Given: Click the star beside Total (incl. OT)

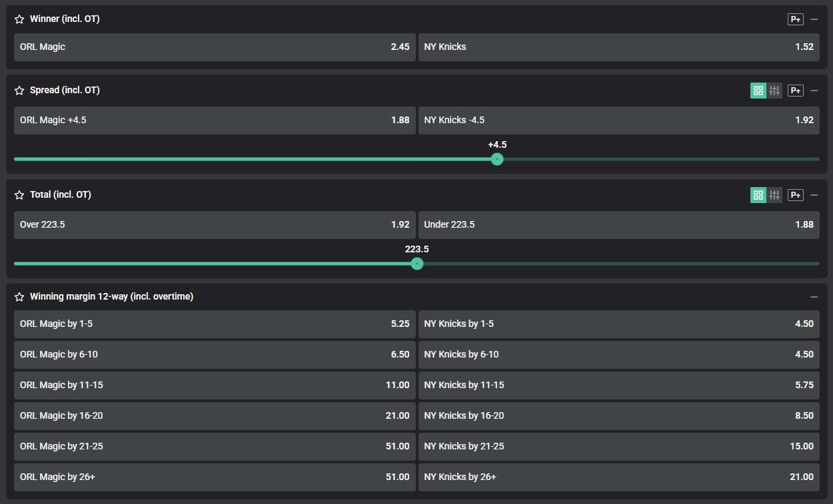Looking at the screenshot, I should 19,195.
